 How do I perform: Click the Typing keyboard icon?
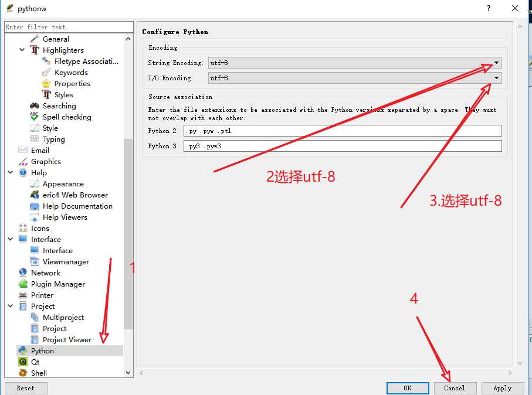(x=35, y=139)
